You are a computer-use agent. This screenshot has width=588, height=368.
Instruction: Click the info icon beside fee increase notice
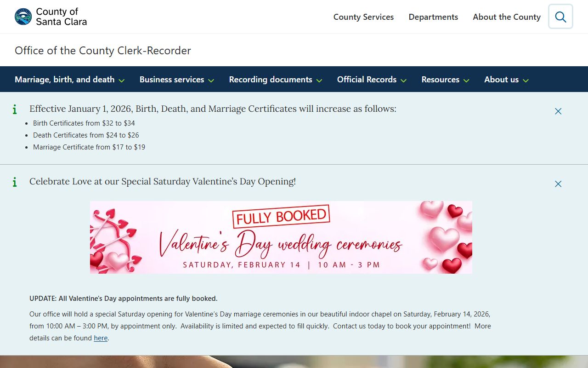pyautogui.click(x=15, y=109)
